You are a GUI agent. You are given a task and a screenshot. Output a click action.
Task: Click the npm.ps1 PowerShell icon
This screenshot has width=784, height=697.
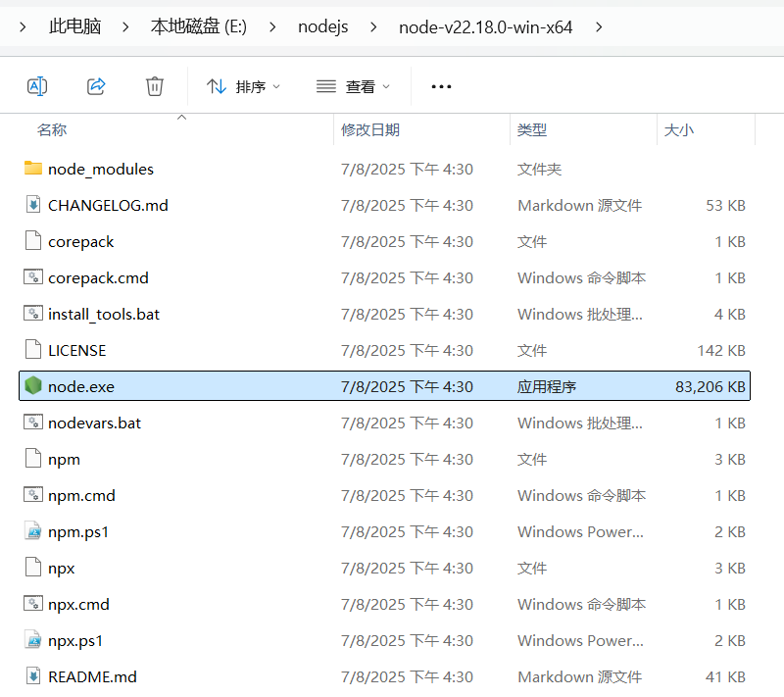tap(33, 531)
